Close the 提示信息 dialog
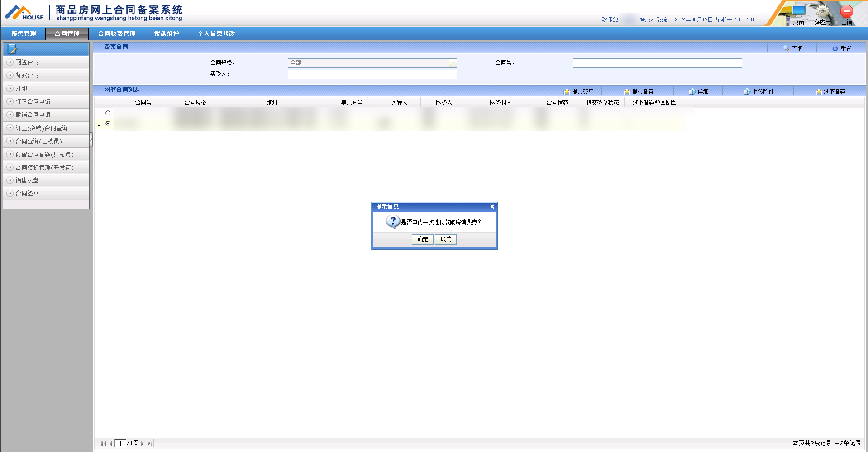Image resolution: width=868 pixels, height=452 pixels. click(x=492, y=207)
